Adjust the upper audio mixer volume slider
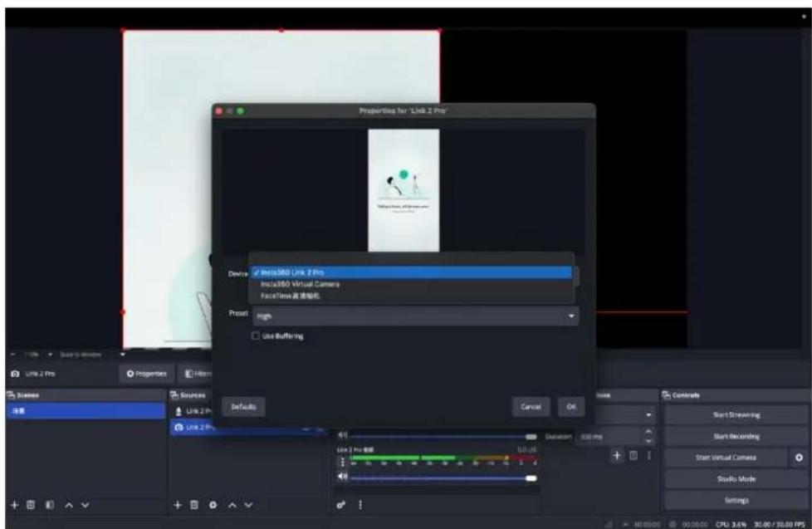This screenshot has height=529, width=812. click(443, 436)
